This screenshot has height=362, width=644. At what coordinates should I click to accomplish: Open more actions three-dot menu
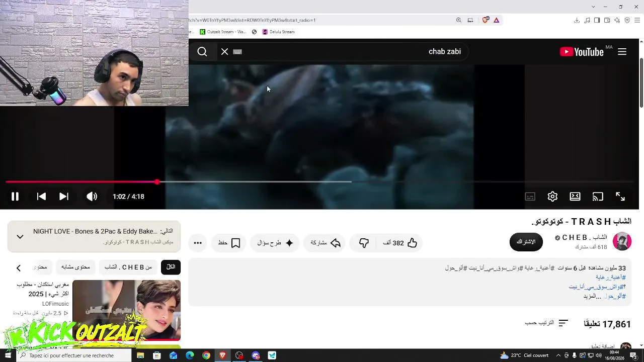coord(198,243)
